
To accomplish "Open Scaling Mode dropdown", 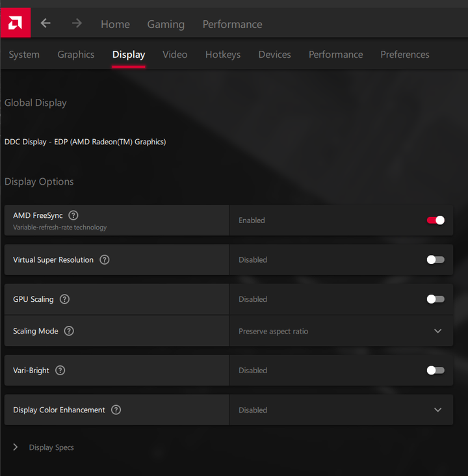I will [x=341, y=331].
